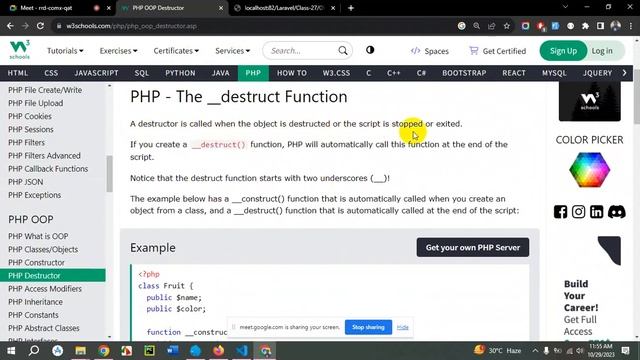The width and height of the screenshot is (640, 360).
Task: Open tab search chevron in title bar
Action: (565, 7)
